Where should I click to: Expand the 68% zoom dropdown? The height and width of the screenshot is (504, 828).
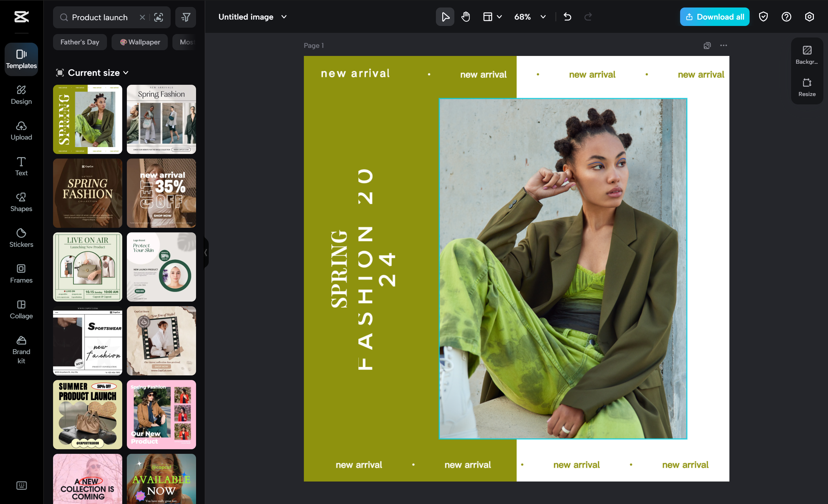pos(543,17)
